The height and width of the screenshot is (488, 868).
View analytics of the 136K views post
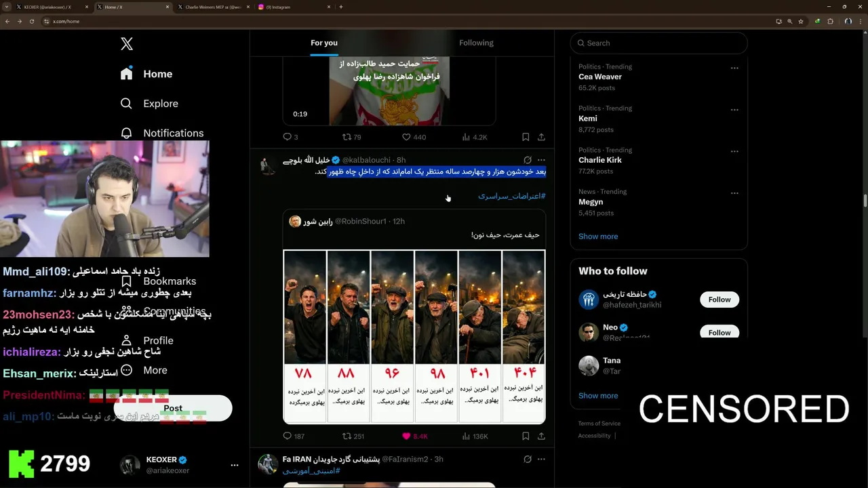(x=475, y=436)
